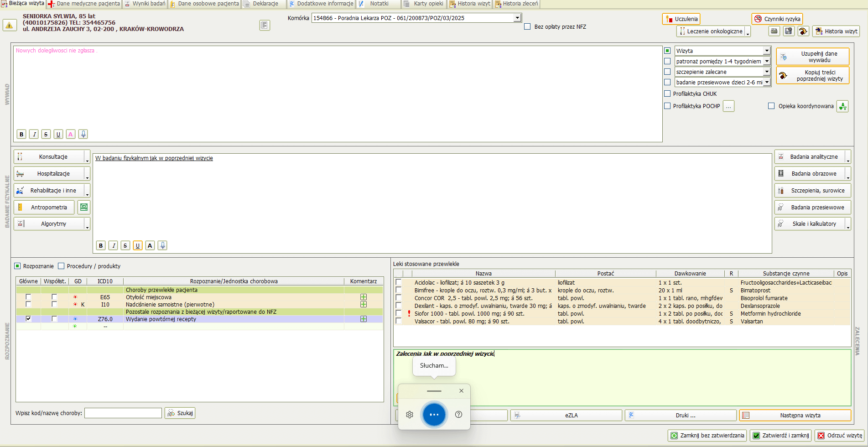Switch to the Wyniki badań tab
The image size is (868, 447).
pos(145,4)
